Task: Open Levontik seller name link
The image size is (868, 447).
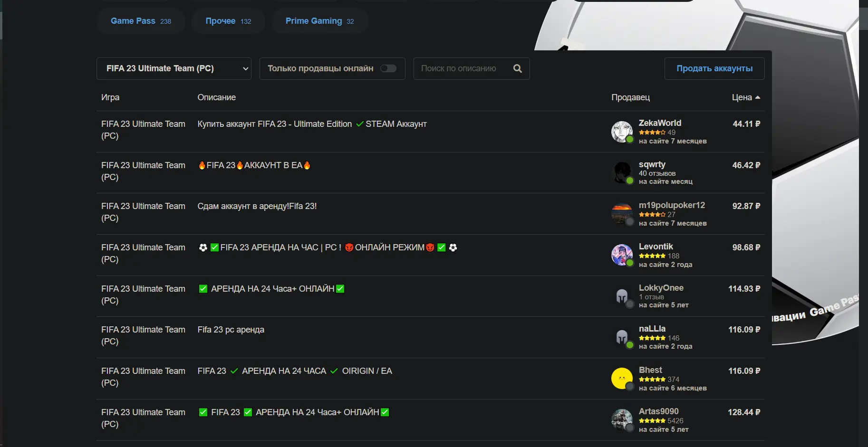Action: pos(656,247)
